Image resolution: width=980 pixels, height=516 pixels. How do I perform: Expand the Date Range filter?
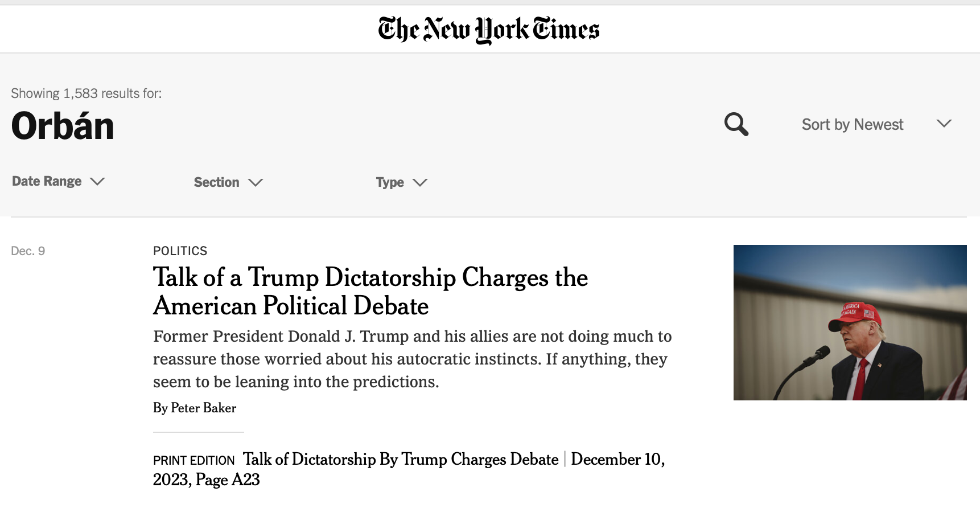(47, 181)
